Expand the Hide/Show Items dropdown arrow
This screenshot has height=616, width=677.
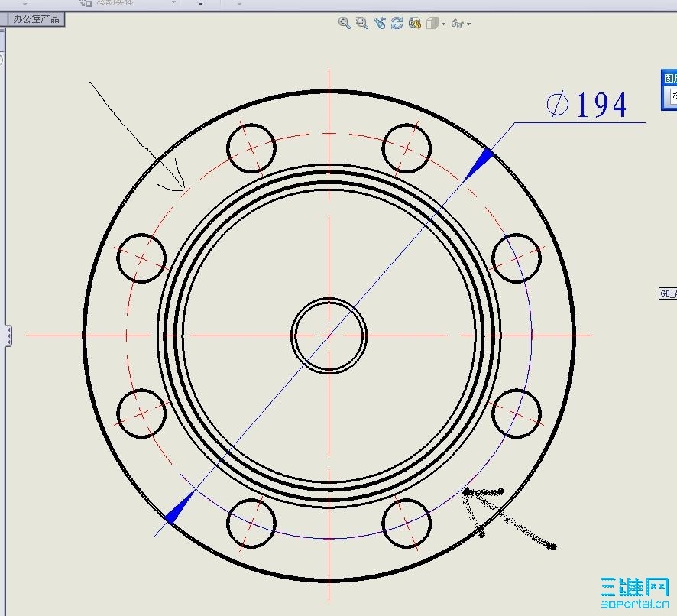click(469, 24)
